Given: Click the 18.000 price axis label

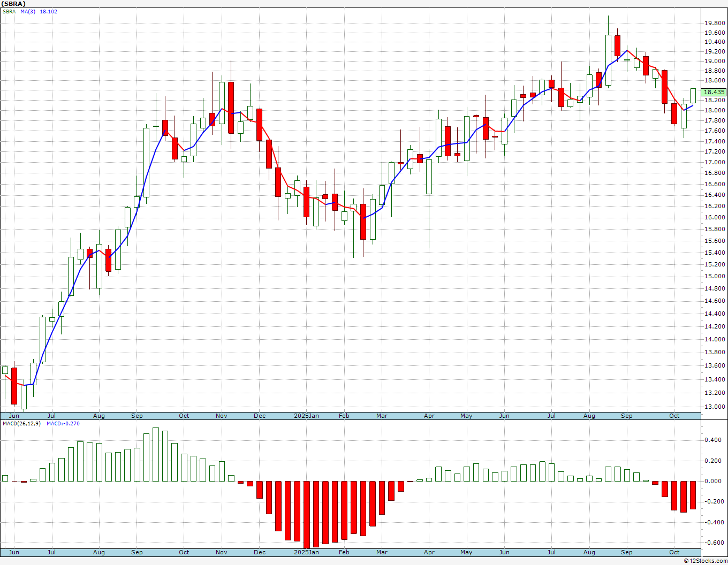Looking at the screenshot, I should tap(716, 111).
